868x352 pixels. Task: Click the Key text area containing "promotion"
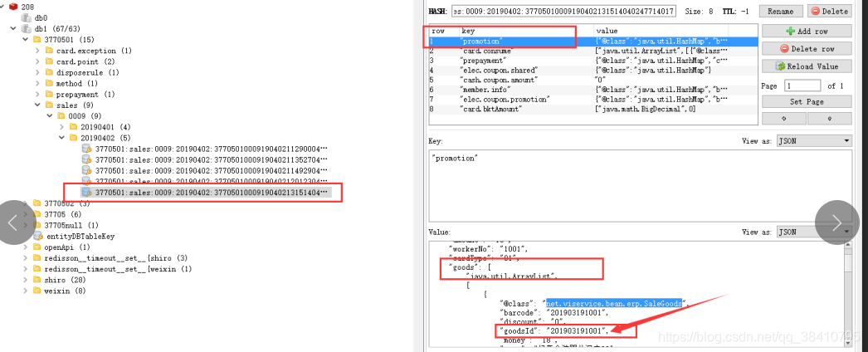pos(640,186)
